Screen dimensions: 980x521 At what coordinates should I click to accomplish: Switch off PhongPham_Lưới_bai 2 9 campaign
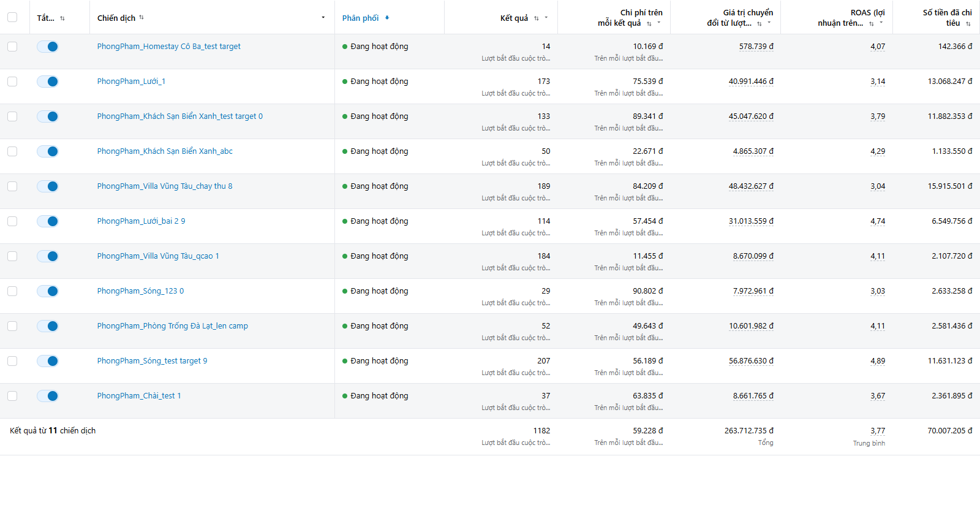[48, 221]
